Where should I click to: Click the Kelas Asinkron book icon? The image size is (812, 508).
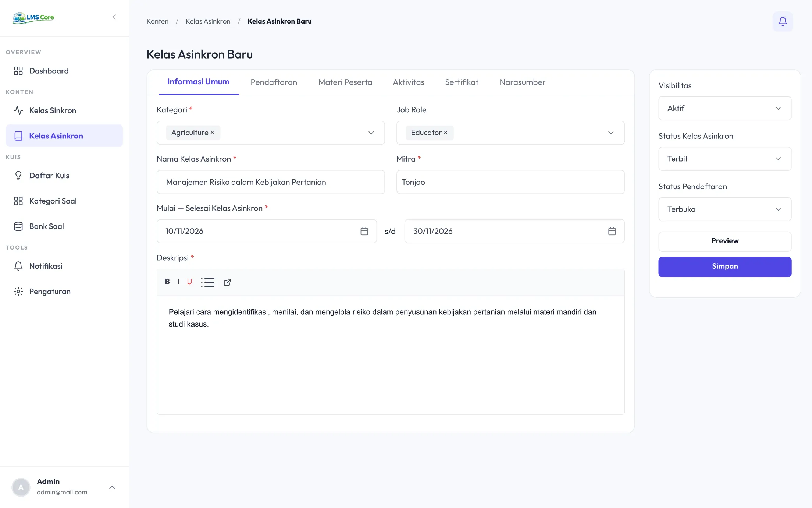click(18, 136)
